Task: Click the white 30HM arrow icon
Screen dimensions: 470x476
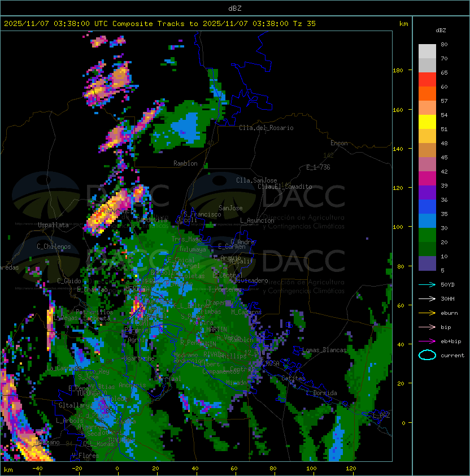Action: click(x=427, y=299)
